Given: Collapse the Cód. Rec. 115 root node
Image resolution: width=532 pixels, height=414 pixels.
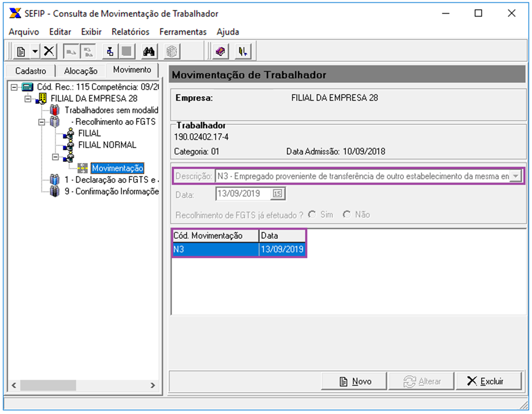Looking at the screenshot, I should [14, 87].
